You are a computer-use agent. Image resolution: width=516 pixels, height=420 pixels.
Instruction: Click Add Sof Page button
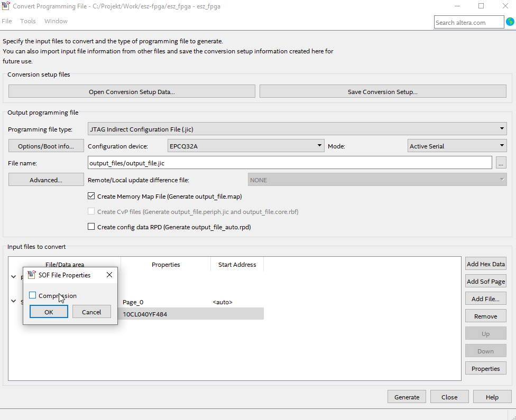[x=486, y=282]
